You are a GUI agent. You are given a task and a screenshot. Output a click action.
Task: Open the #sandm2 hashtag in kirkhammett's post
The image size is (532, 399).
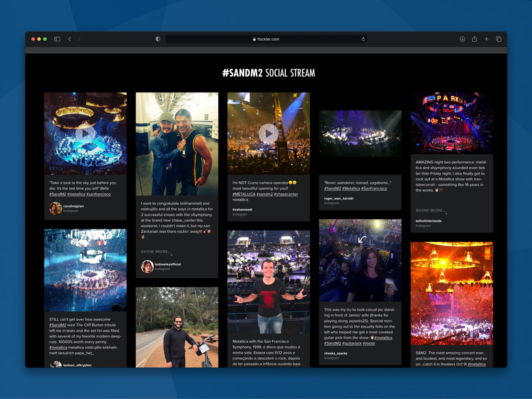coord(265,194)
